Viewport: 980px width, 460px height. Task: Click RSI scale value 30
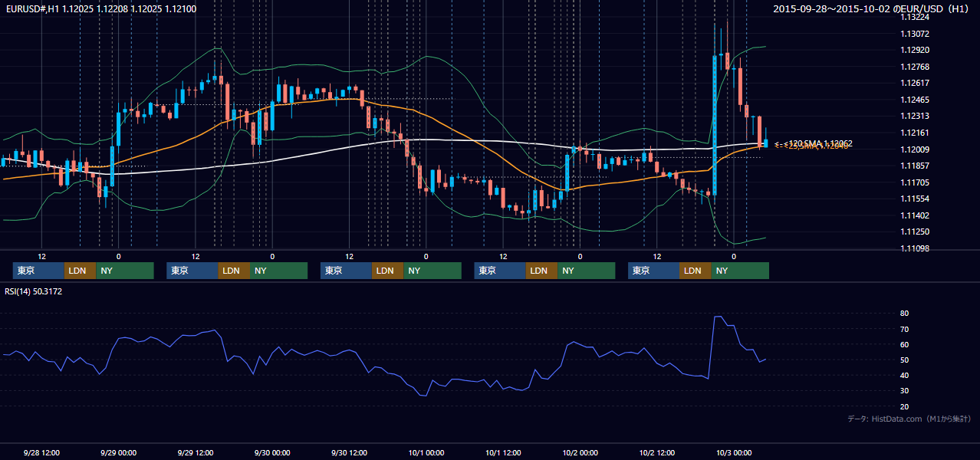pos(905,391)
